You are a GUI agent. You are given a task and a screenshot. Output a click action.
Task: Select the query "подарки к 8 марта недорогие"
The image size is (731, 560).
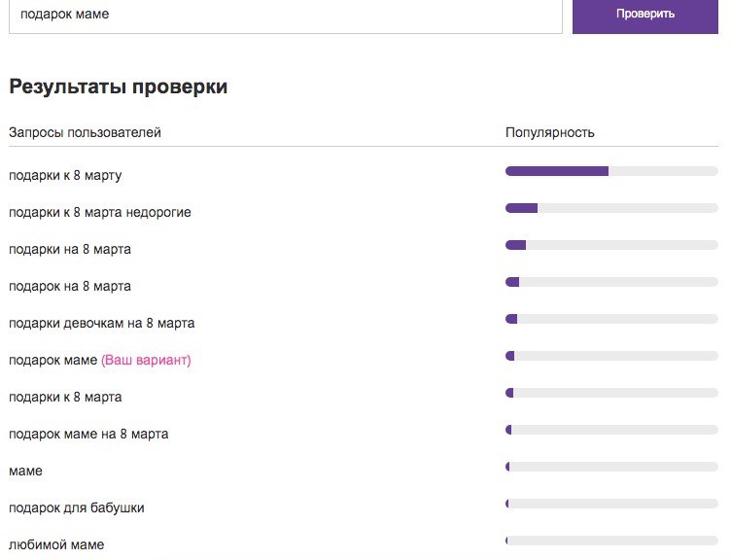click(100, 212)
